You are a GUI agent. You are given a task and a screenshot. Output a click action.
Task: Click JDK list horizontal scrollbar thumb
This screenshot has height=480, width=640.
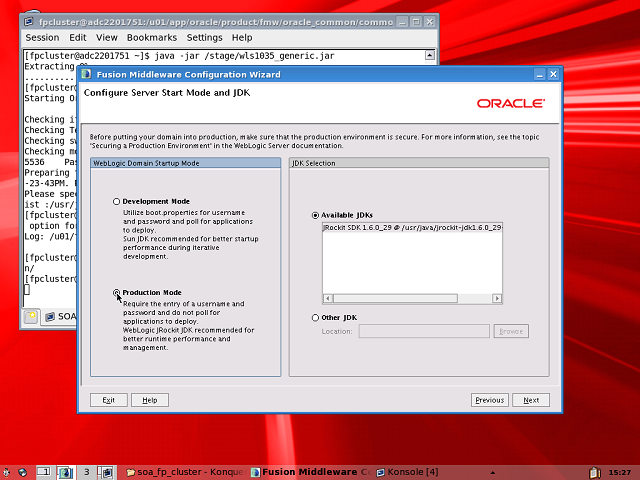[395, 298]
